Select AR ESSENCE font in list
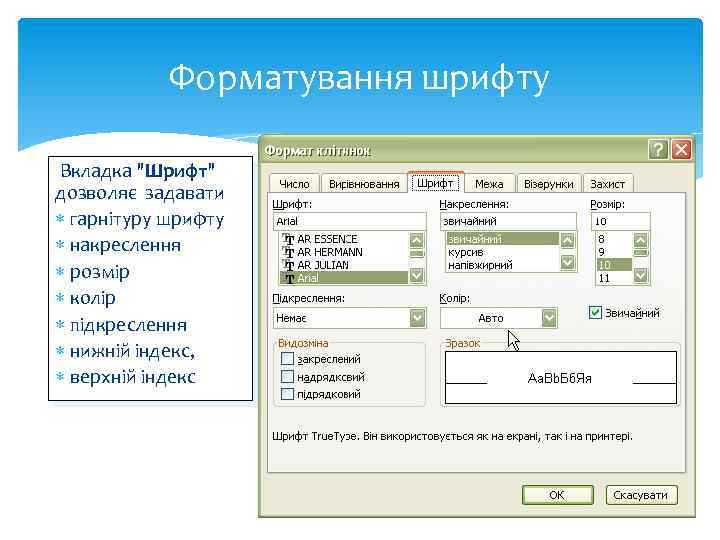Image resolution: width=720 pixels, height=540 pixels. [343, 239]
